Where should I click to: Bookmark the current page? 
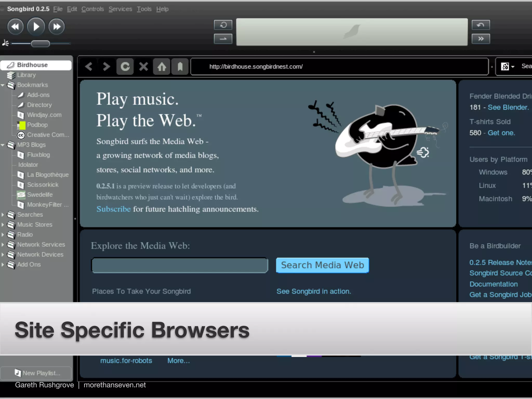point(180,67)
